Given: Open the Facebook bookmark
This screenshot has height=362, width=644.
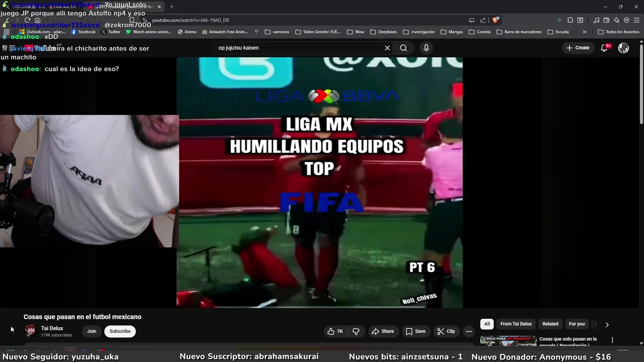Looking at the screenshot, I should (x=84, y=32).
